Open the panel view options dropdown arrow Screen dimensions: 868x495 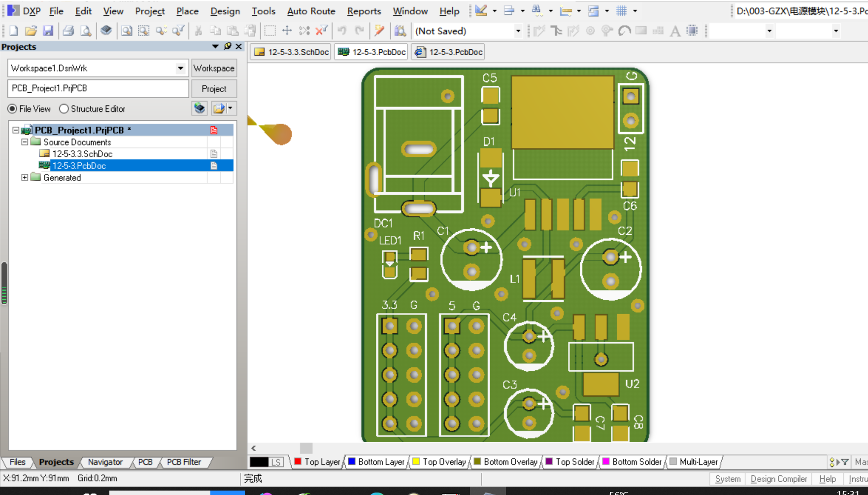click(x=230, y=108)
